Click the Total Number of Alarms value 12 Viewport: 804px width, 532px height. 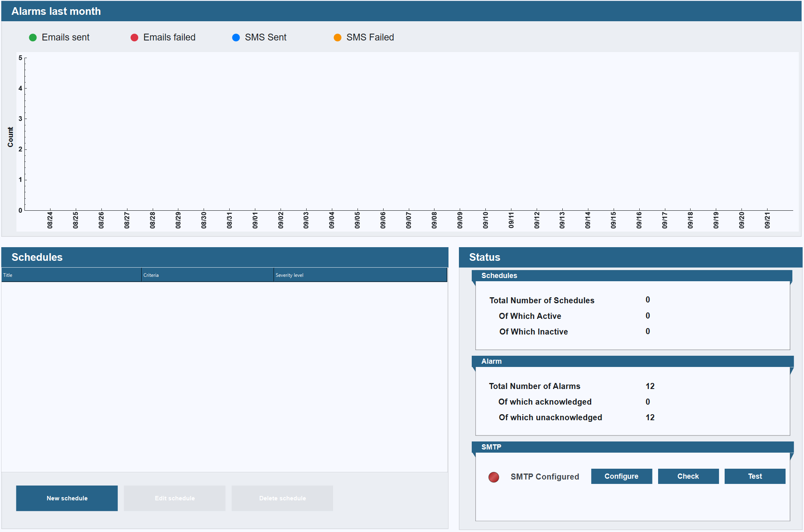tap(650, 386)
